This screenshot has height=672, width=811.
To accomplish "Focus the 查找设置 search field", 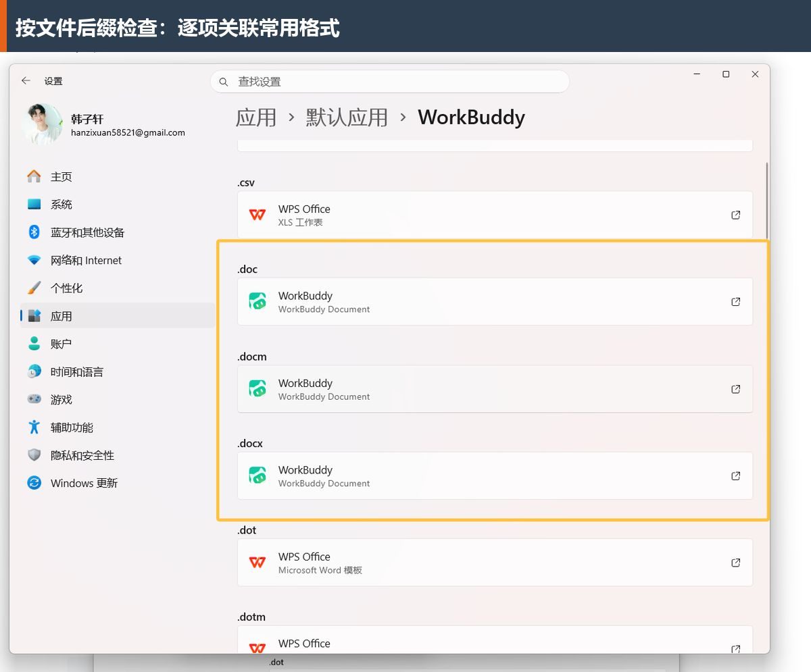I will 389,82.
